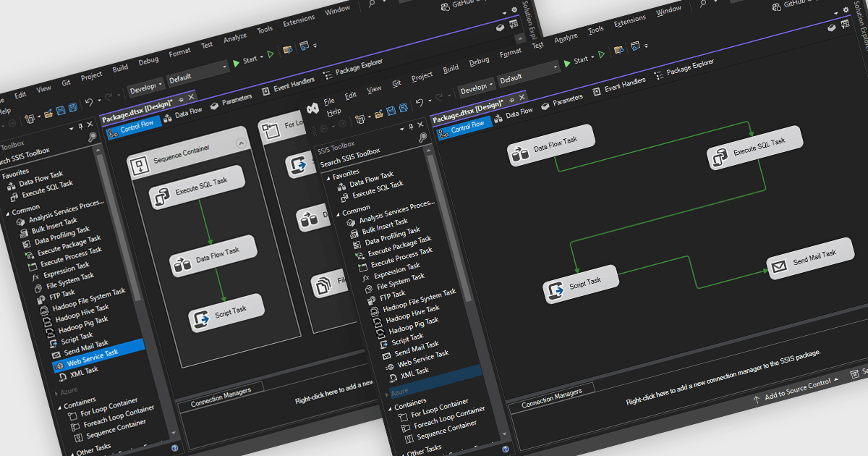868x456 pixels.
Task: Close Package.dtsx tab in back window
Action: point(191,97)
